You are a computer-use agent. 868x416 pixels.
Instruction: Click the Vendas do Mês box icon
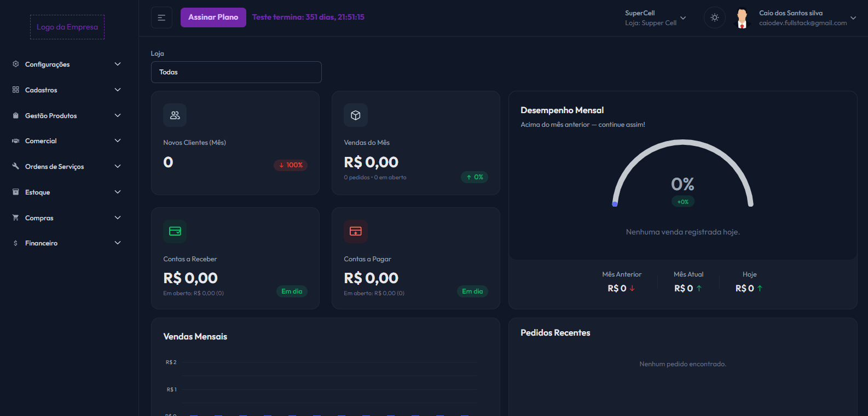tap(355, 115)
